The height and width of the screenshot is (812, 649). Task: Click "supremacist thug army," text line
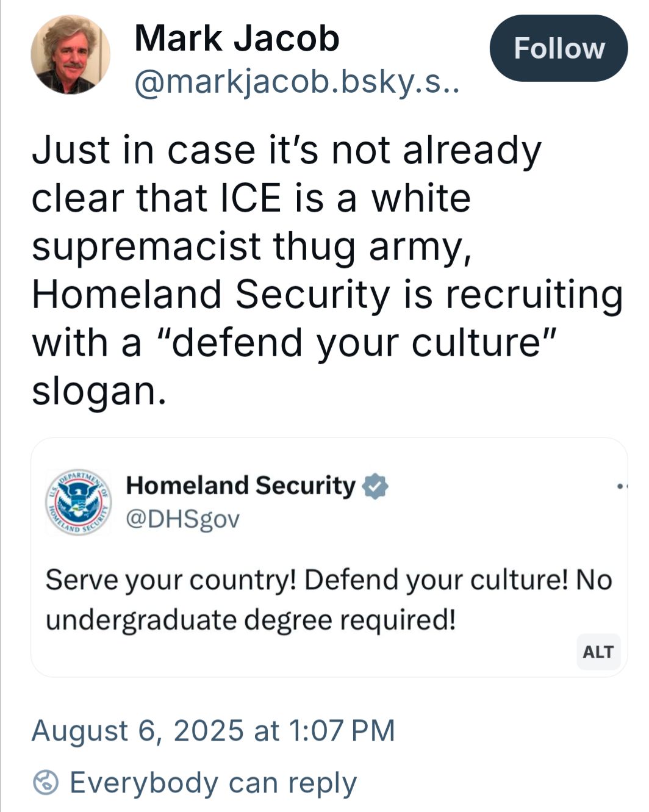point(251,246)
